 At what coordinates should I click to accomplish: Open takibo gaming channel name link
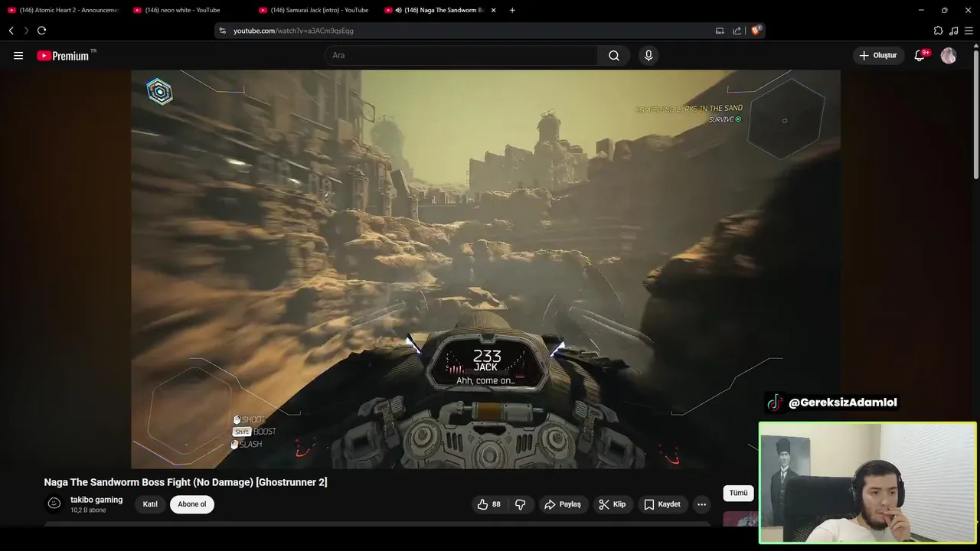pyautogui.click(x=96, y=500)
